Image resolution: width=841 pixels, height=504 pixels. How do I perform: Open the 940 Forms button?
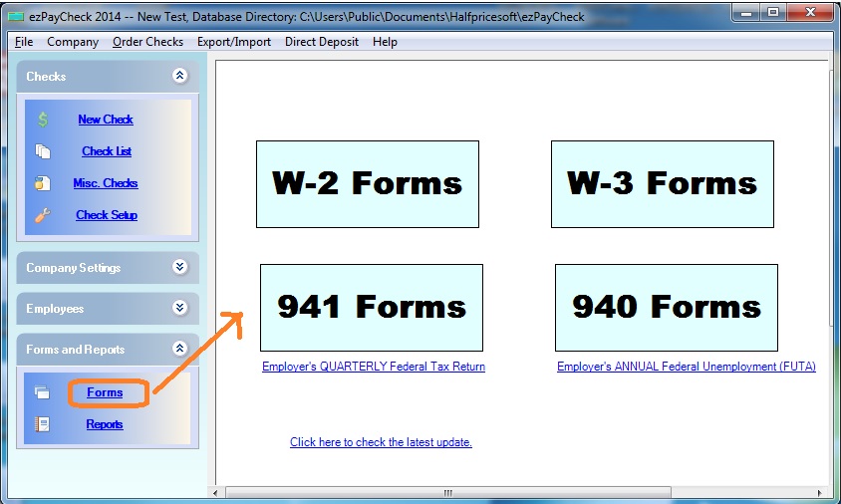[666, 307]
